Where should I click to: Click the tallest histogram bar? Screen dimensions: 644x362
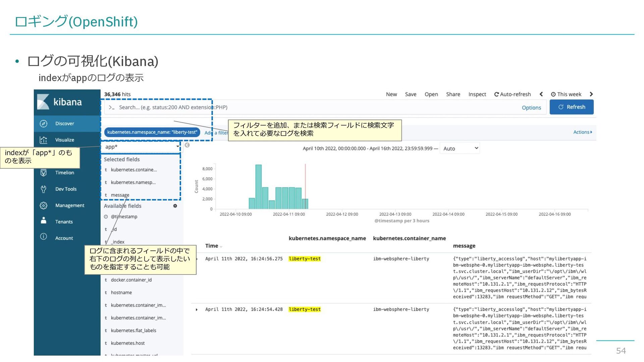coord(258,187)
